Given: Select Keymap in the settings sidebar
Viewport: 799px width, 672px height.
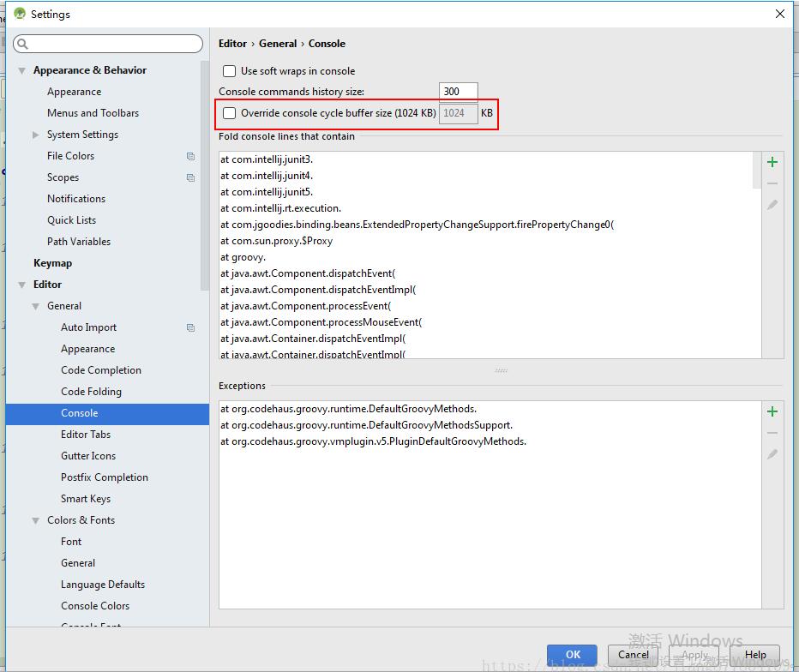Looking at the screenshot, I should [52, 262].
